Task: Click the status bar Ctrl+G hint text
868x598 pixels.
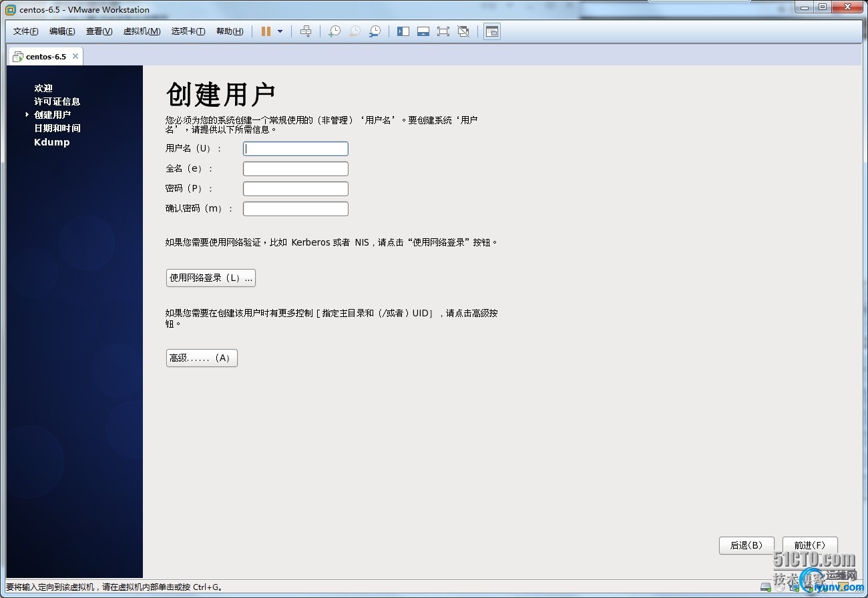Action: pyautogui.click(x=114, y=587)
